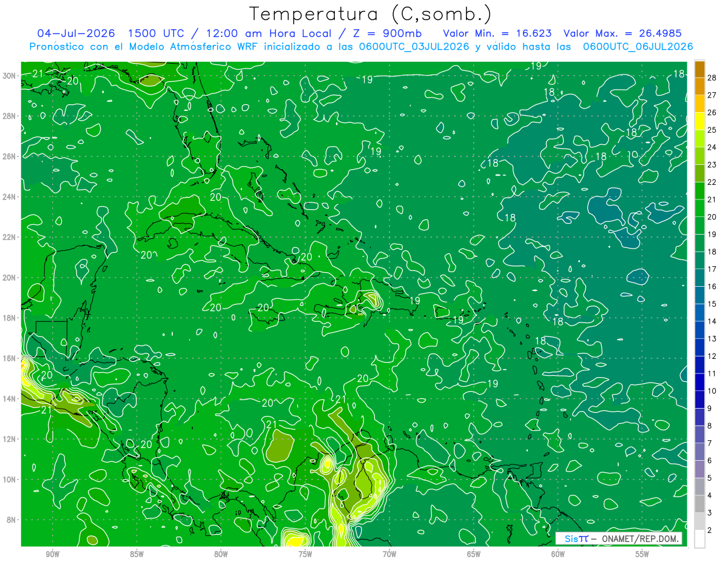Click the light gray swatch between 2 and 3

pyautogui.click(x=699, y=521)
